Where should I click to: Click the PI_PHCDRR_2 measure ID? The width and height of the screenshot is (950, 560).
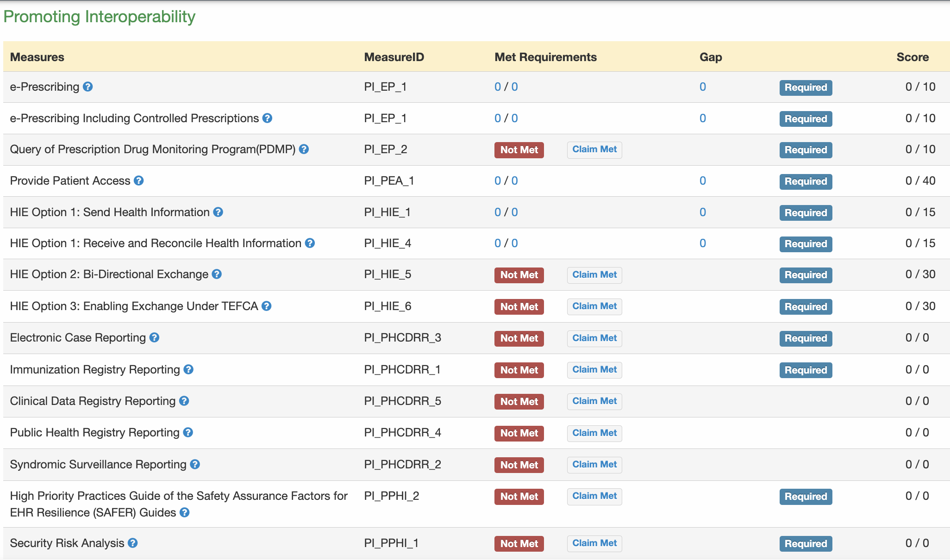click(402, 464)
